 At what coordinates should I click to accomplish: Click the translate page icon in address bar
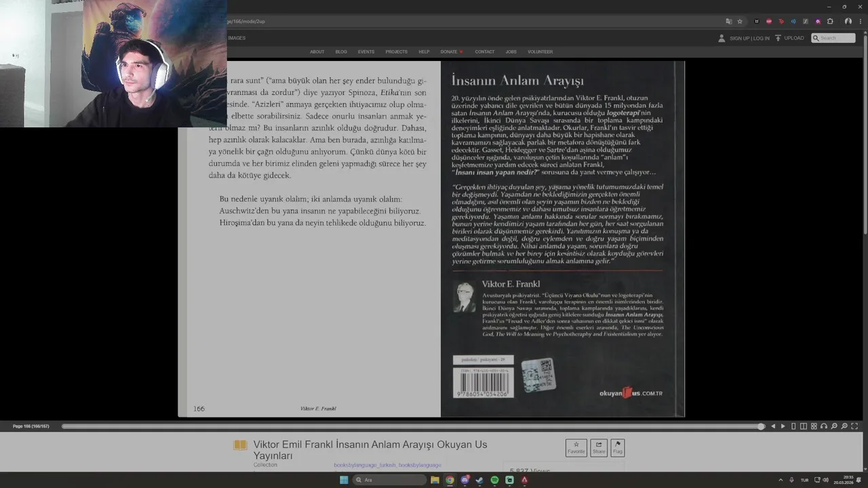click(x=729, y=21)
